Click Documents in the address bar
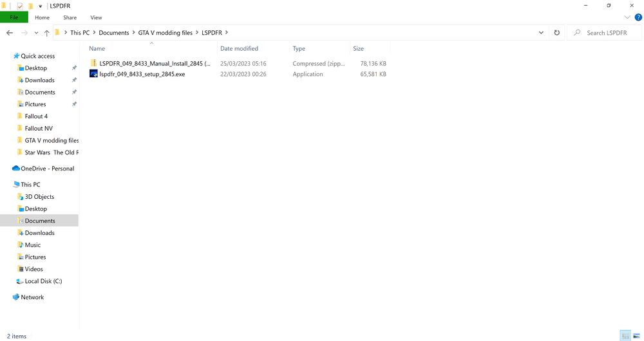Viewport: 644px width, 341px height. point(114,33)
